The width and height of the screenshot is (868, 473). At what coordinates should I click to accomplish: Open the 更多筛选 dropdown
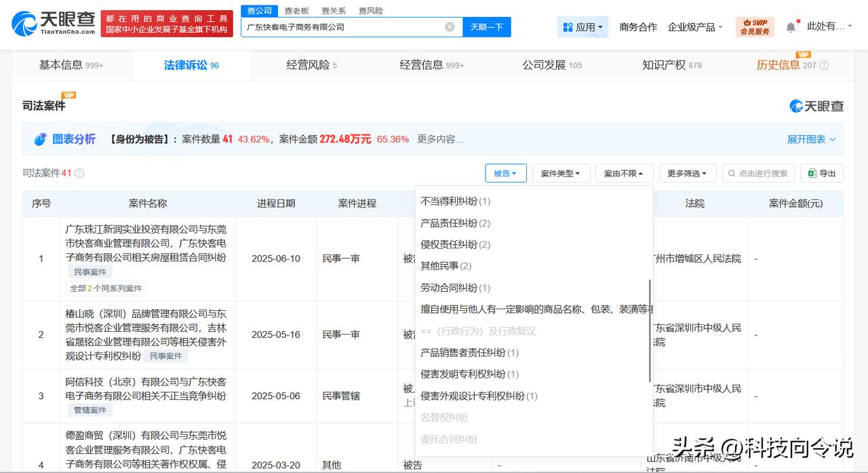point(687,174)
